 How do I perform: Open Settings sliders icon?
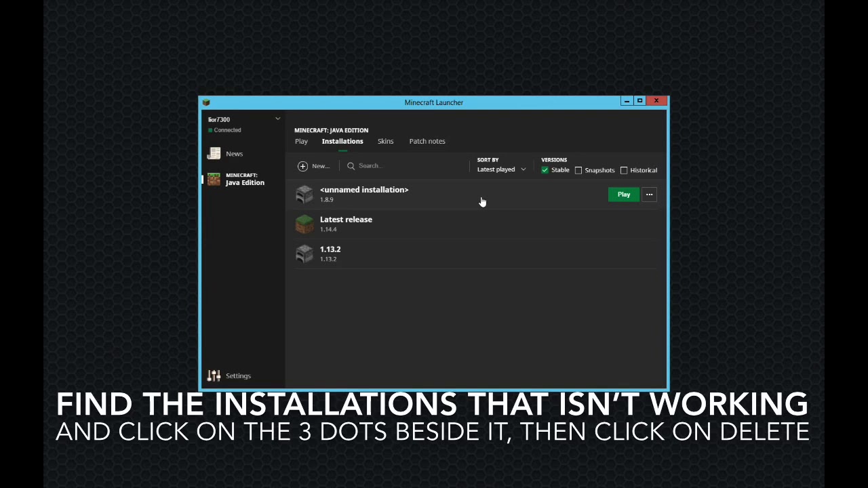[x=214, y=375]
